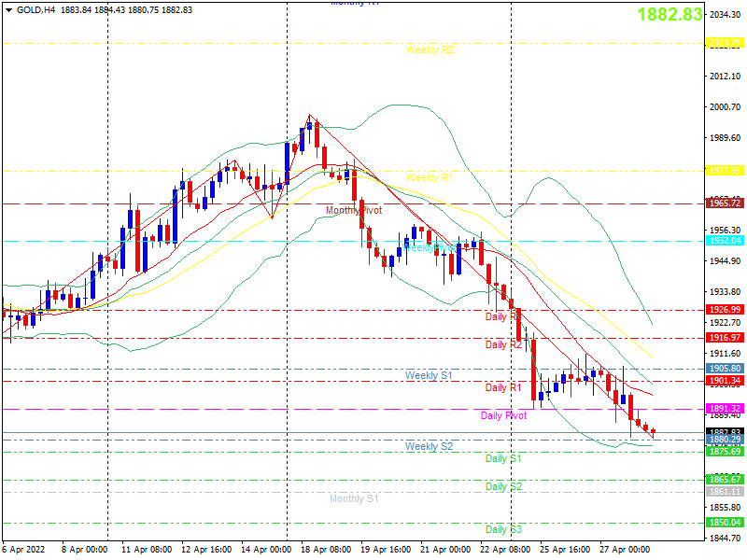
Task: Select the Weekly R1 level label
Action: click(x=430, y=177)
